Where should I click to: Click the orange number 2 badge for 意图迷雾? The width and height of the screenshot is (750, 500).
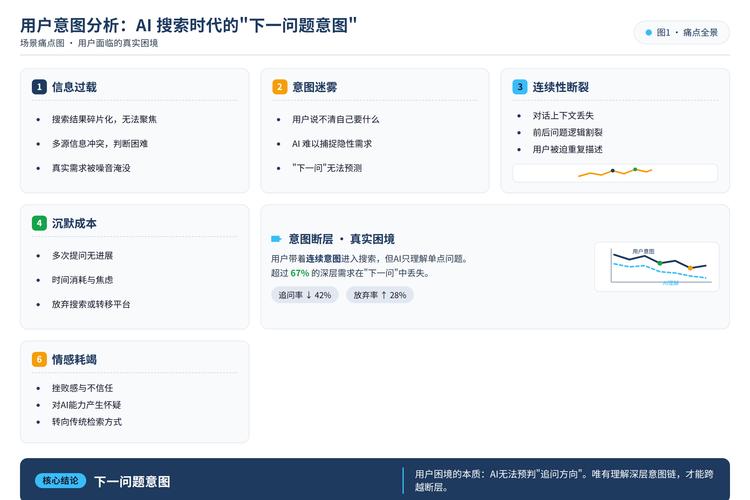pyautogui.click(x=280, y=87)
